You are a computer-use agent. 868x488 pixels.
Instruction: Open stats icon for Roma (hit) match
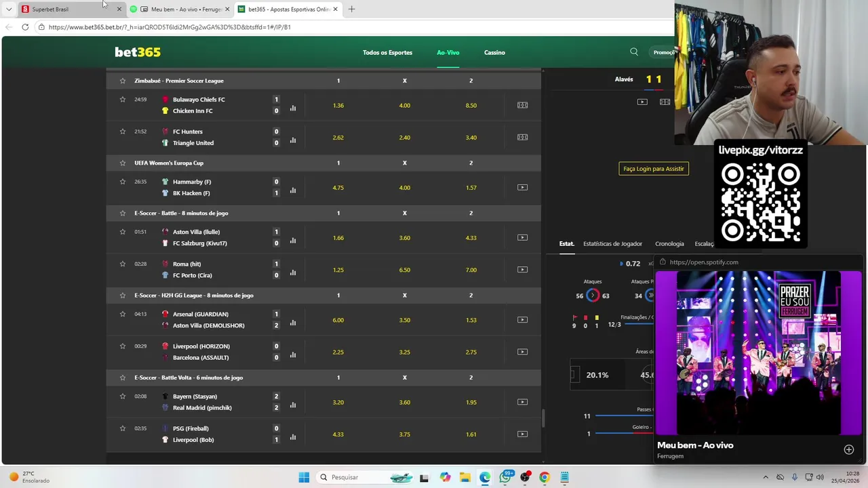pos(293,272)
